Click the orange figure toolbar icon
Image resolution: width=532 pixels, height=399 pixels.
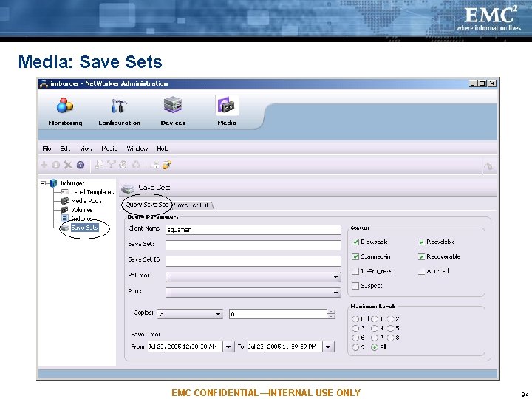pos(166,165)
